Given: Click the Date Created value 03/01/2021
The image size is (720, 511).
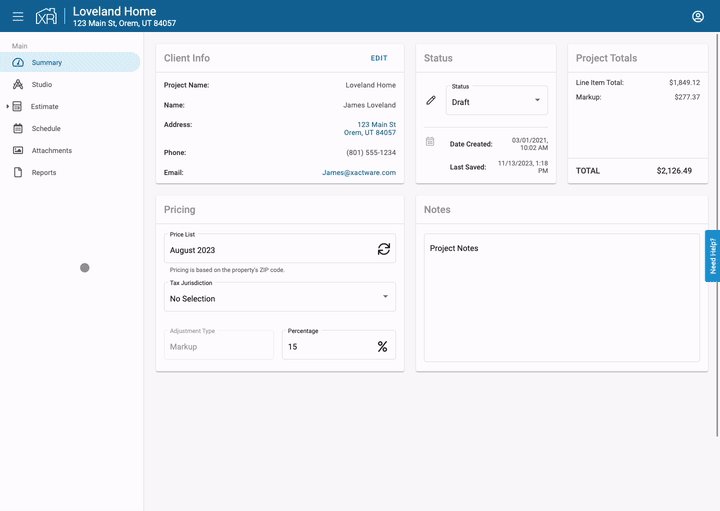Looking at the screenshot, I should point(529,144).
